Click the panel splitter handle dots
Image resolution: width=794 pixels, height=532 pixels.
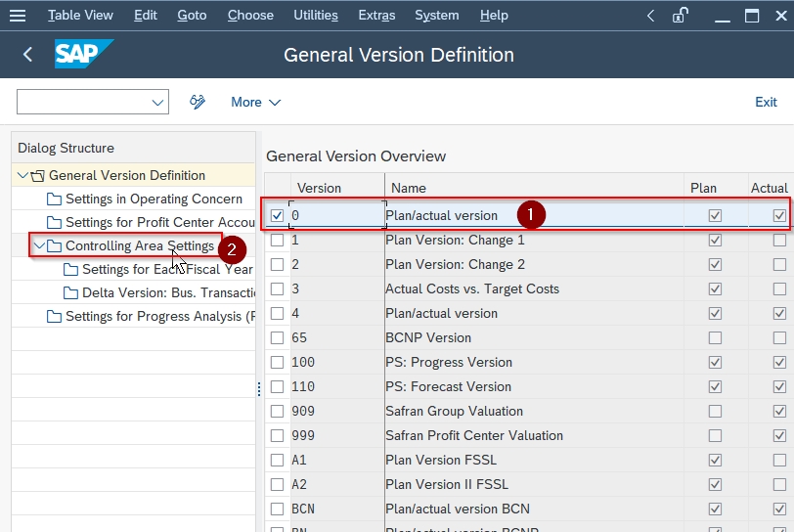(259, 389)
